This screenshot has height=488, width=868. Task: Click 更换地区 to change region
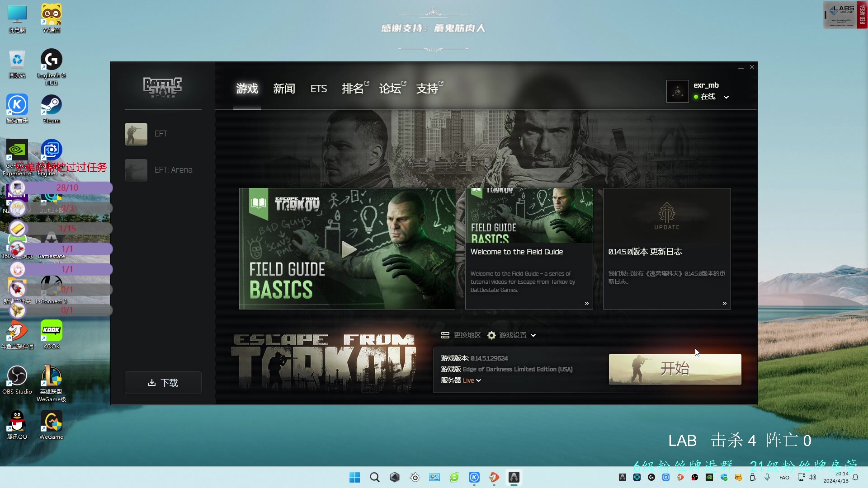461,335
